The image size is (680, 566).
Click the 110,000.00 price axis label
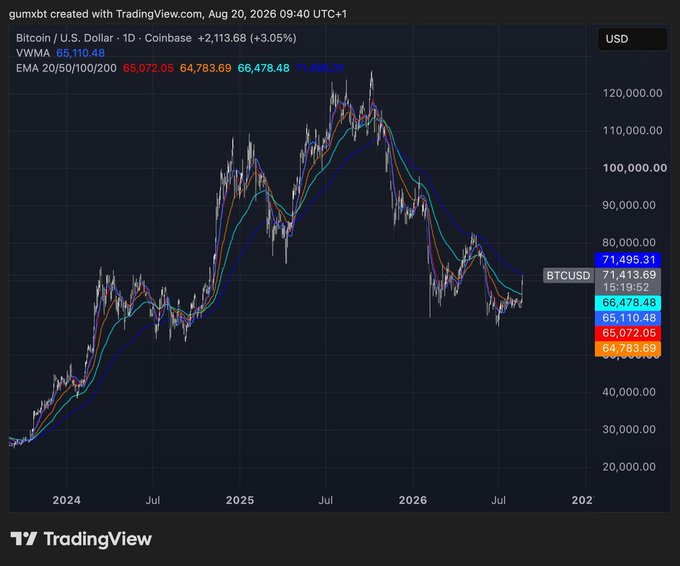(632, 131)
